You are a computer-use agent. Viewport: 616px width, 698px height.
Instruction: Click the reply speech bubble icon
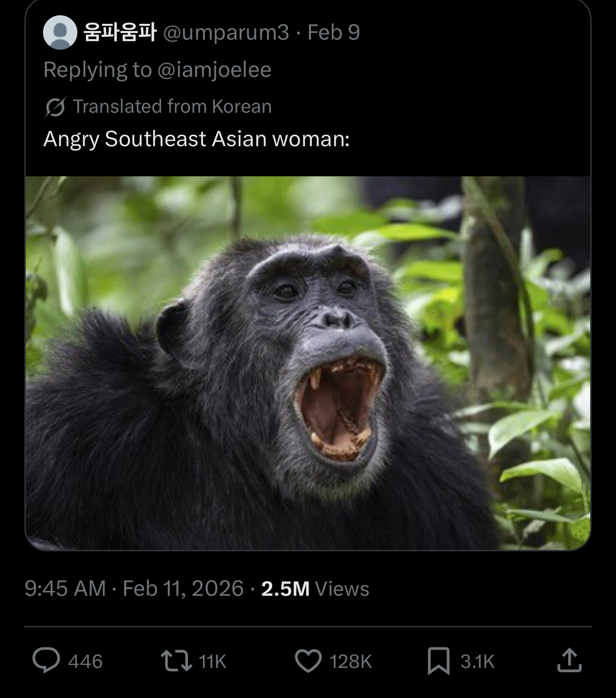[46, 661]
